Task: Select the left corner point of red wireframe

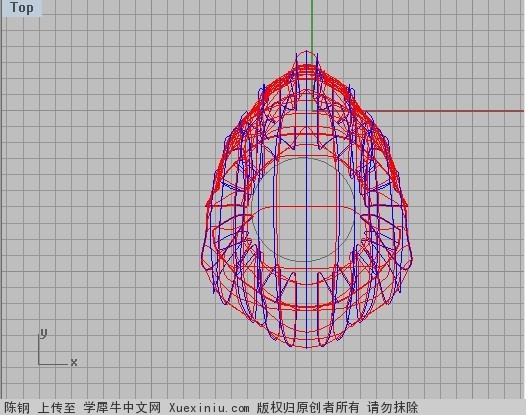Action: 207,205
